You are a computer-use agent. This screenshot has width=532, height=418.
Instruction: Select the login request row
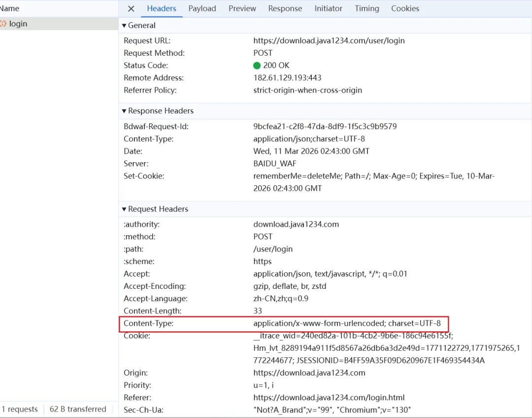click(59, 24)
